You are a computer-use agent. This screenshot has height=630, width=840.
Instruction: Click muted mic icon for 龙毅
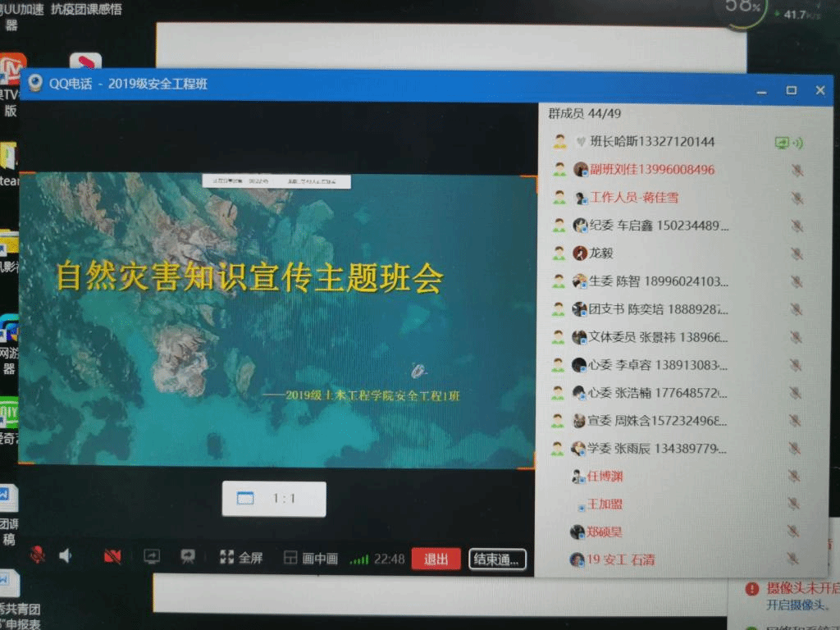pyautogui.click(x=796, y=253)
